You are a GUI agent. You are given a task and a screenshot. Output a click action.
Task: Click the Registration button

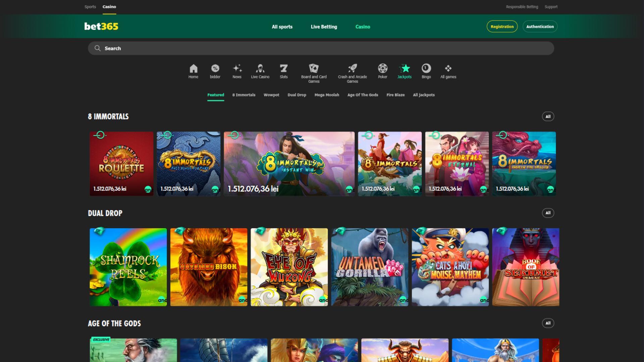[x=502, y=26]
